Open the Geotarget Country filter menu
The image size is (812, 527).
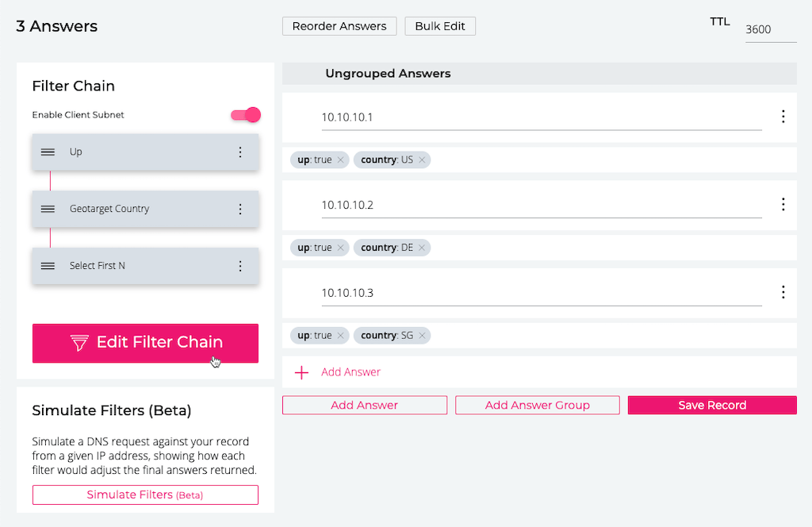click(240, 209)
